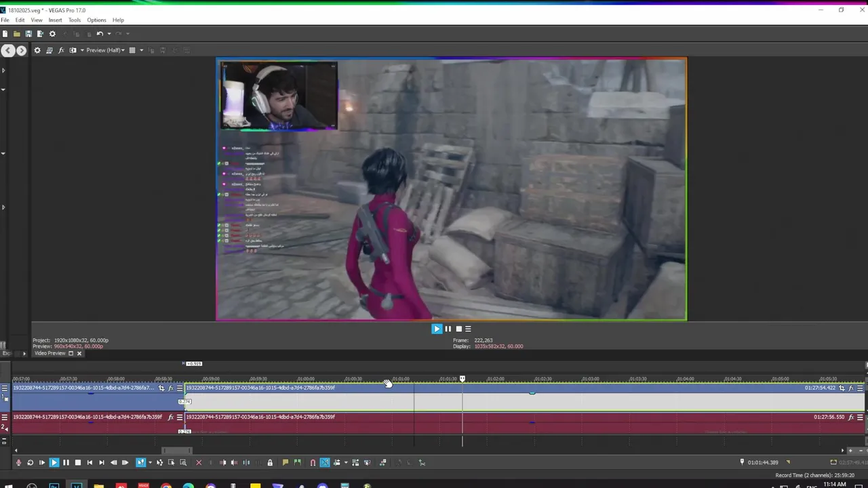The image size is (868, 488).
Task: Open the preview window hamburger menu
Action: coord(468,329)
